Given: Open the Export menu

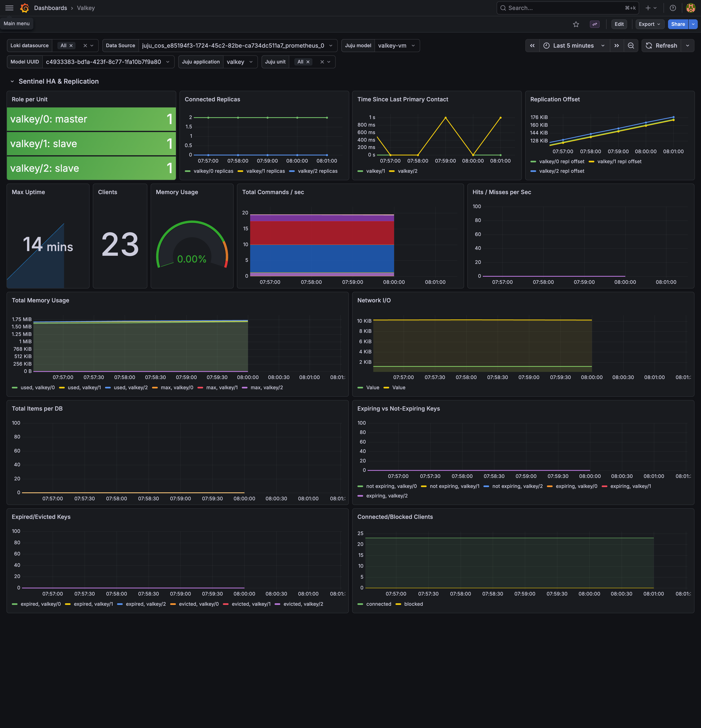Looking at the screenshot, I should 650,24.
